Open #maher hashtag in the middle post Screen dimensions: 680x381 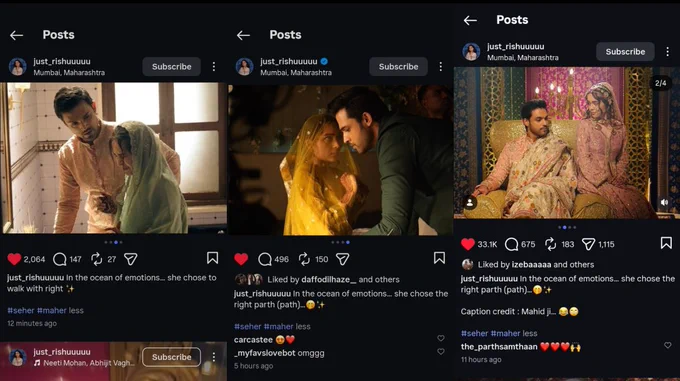pos(278,326)
